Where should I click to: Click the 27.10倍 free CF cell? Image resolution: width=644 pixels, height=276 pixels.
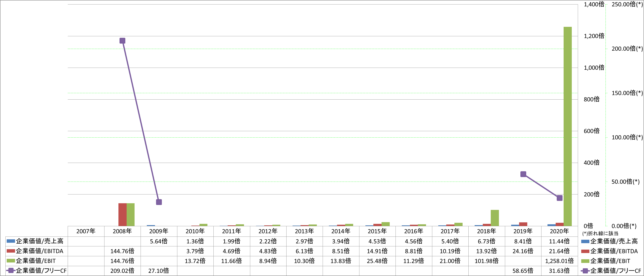[159, 271]
